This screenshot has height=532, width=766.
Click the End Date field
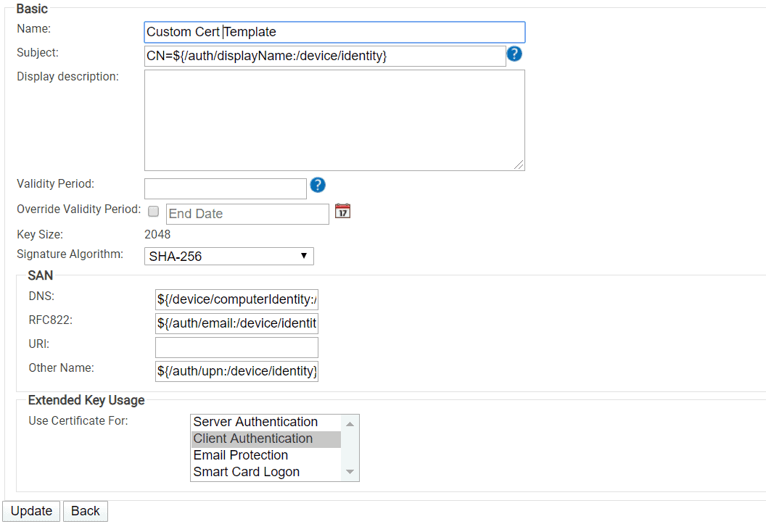247,214
